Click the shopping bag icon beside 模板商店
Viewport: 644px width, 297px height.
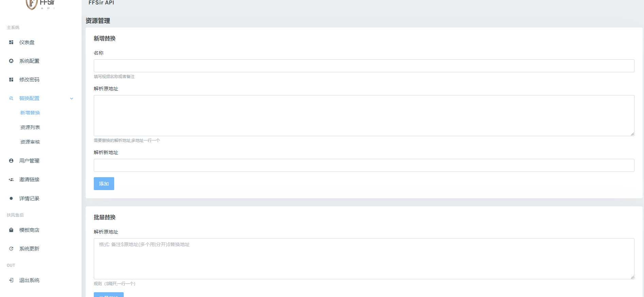coord(11,230)
